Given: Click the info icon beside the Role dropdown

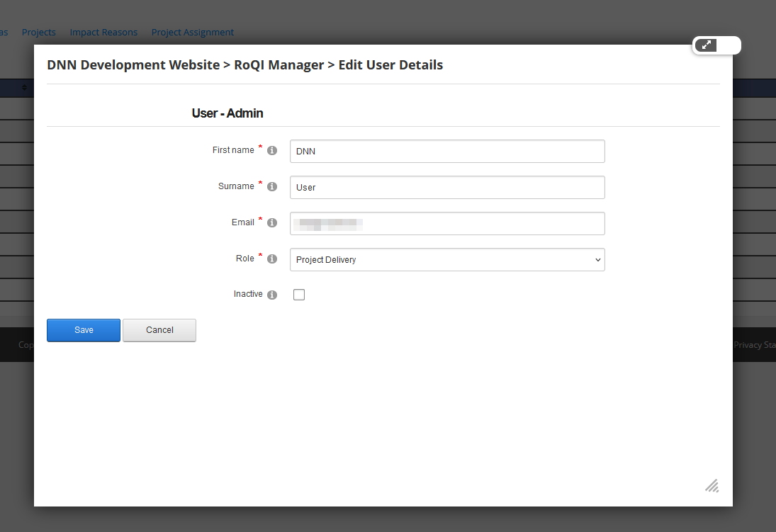Looking at the screenshot, I should pos(272,259).
